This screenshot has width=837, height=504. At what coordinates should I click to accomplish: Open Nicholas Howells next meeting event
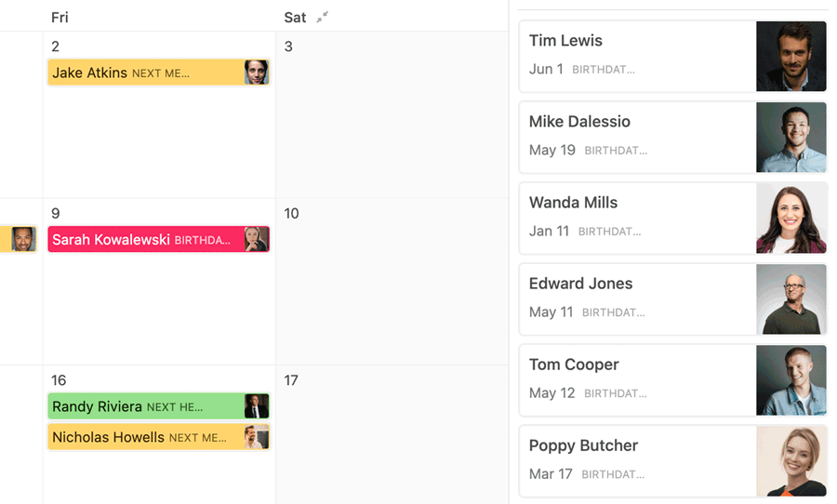(139, 437)
